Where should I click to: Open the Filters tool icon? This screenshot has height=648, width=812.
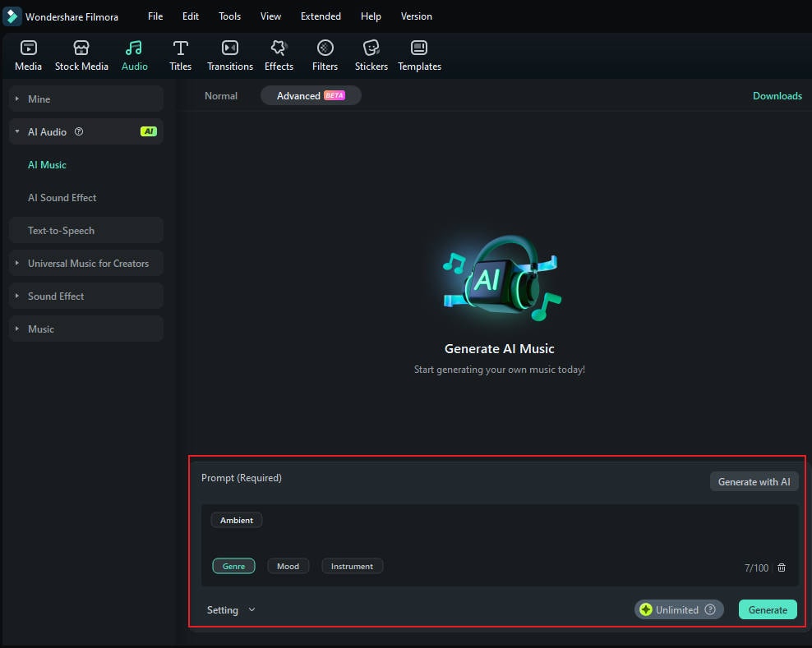[325, 48]
